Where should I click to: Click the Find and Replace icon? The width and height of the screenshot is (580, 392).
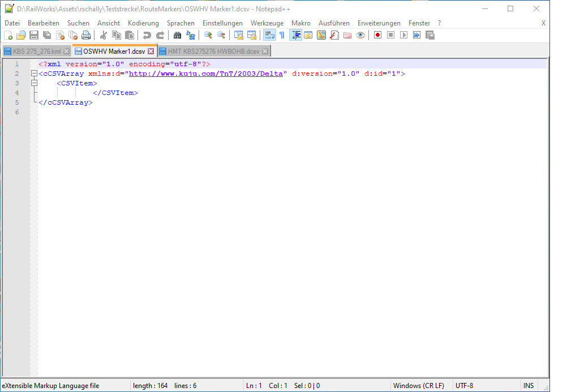click(191, 35)
